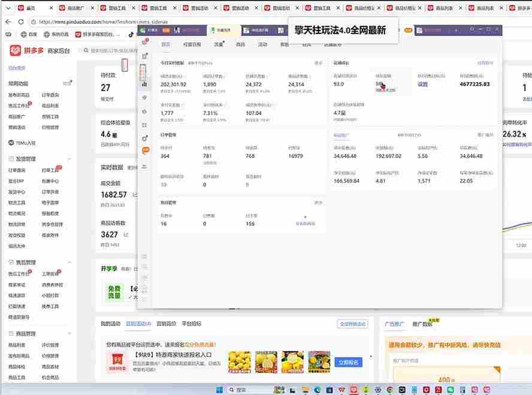Open the Windows Start menu
The image size is (532, 395).
pos(219,390)
